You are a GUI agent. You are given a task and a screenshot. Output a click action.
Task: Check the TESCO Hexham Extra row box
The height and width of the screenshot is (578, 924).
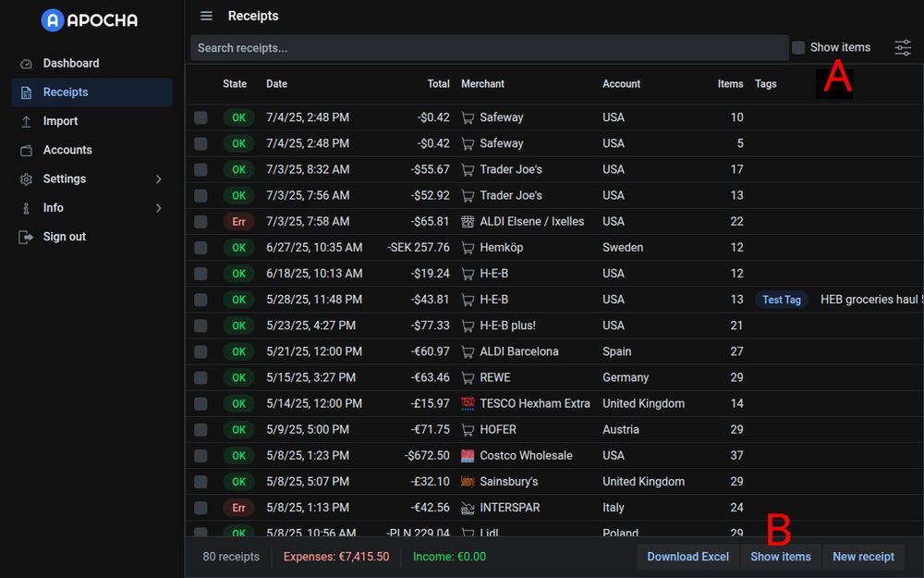coord(201,403)
